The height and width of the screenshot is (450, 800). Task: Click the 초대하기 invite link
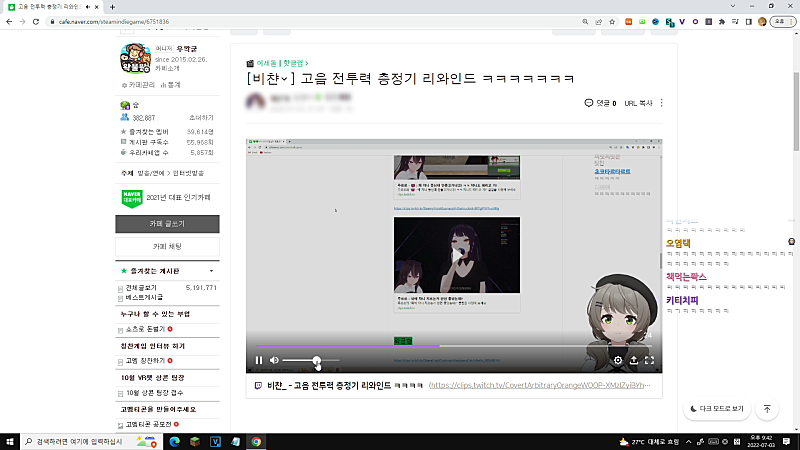201,118
